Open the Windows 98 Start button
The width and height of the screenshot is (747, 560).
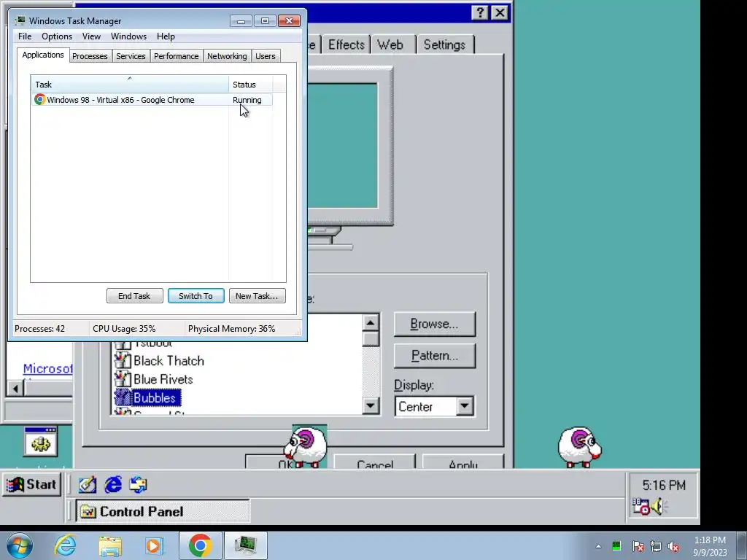point(32,485)
